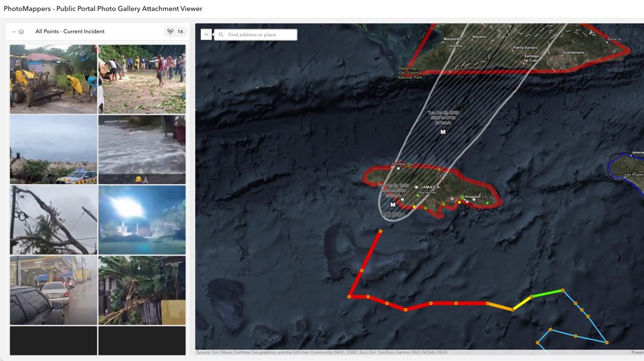Focus the Find address or place field
Viewport: 644px width, 361px height.
[256, 35]
